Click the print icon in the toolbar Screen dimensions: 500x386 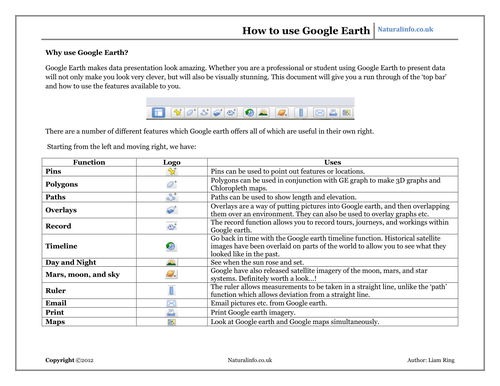[333, 113]
